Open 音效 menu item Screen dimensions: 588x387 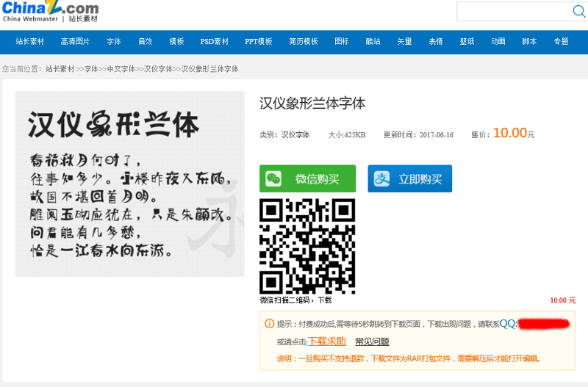[145, 42]
